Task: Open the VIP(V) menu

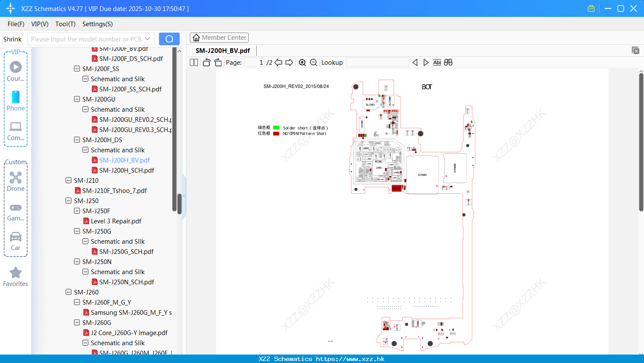Action: pyautogui.click(x=40, y=24)
